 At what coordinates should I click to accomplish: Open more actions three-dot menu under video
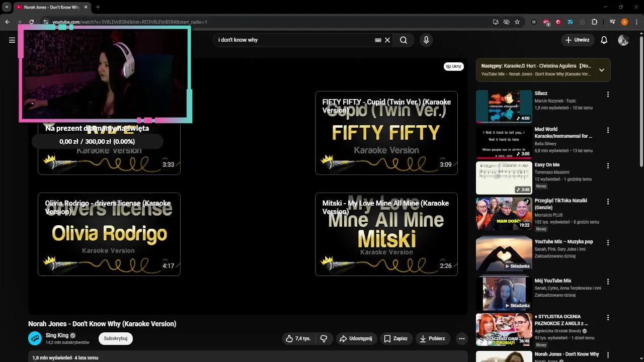(461, 339)
